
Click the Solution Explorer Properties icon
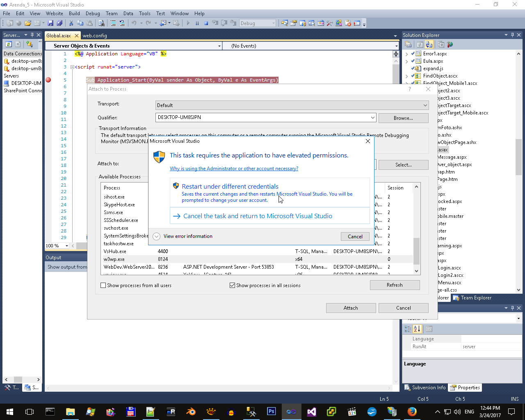click(409, 45)
